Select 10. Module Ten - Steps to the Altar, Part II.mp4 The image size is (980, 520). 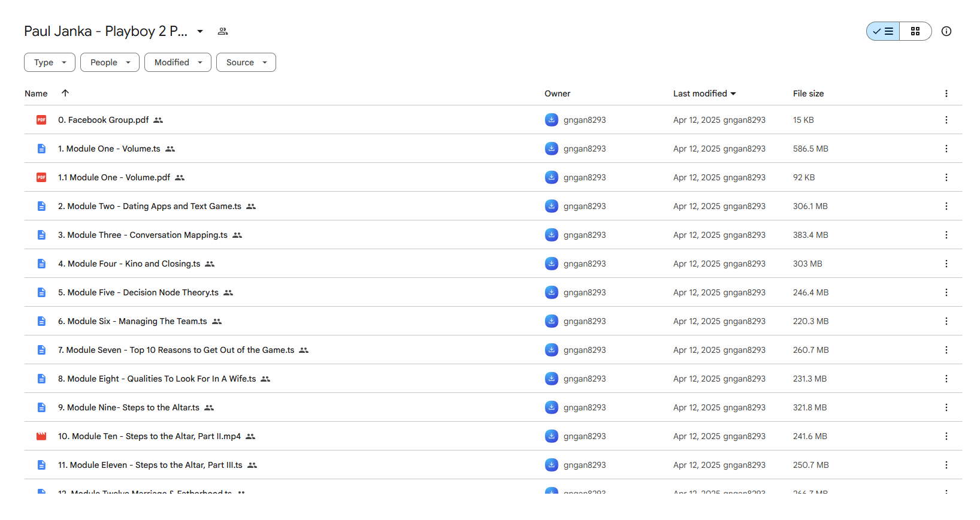(x=149, y=436)
